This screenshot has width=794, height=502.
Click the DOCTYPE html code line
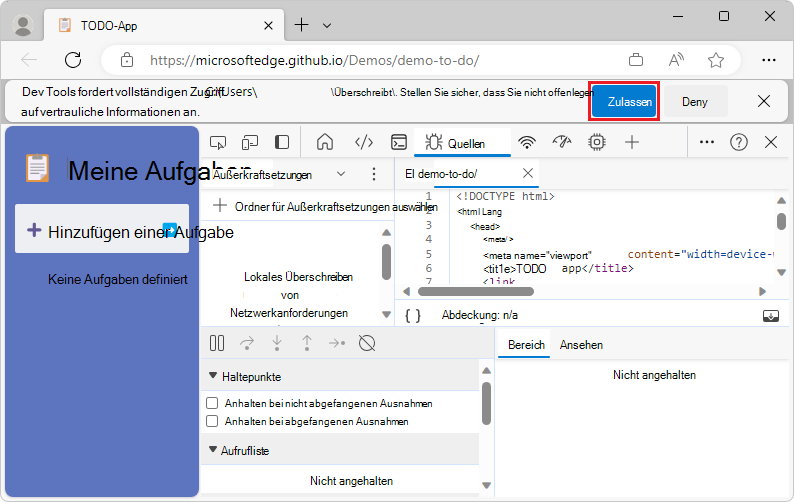(505, 197)
